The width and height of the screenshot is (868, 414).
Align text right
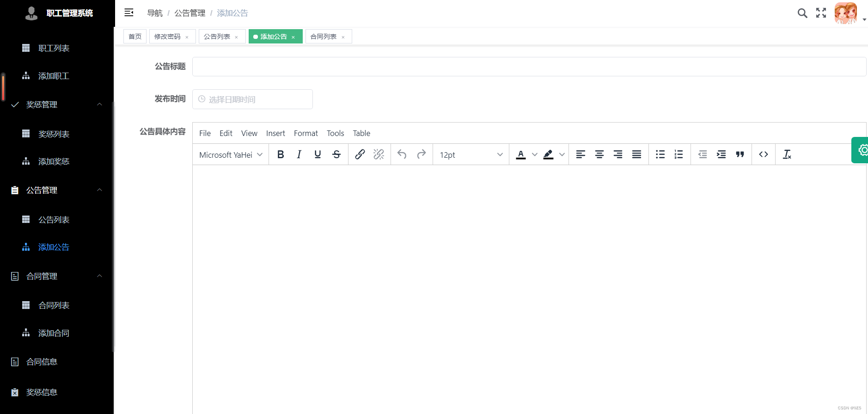tap(618, 154)
